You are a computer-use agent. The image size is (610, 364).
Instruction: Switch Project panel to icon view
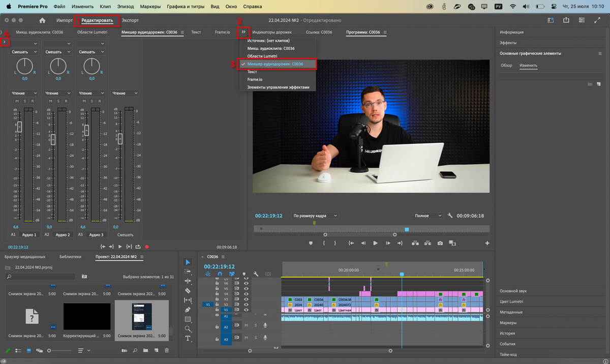[x=28, y=350]
